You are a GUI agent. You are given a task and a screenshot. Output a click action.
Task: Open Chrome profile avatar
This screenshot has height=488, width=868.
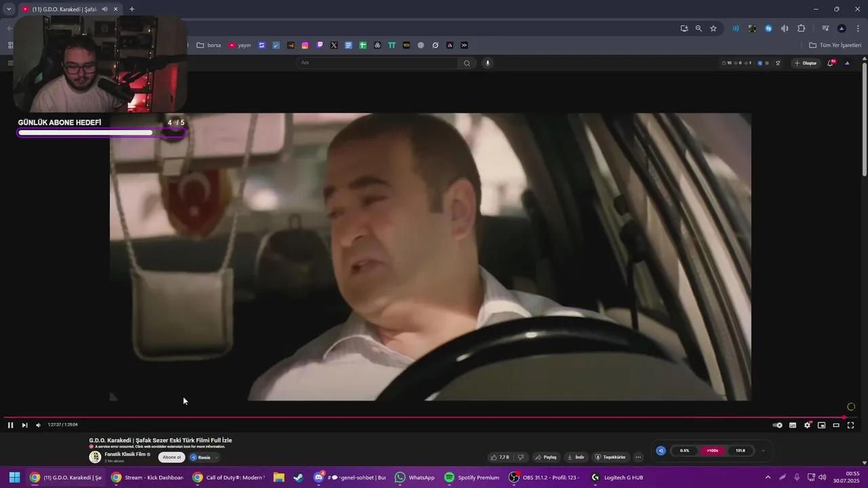pyautogui.click(x=842, y=28)
